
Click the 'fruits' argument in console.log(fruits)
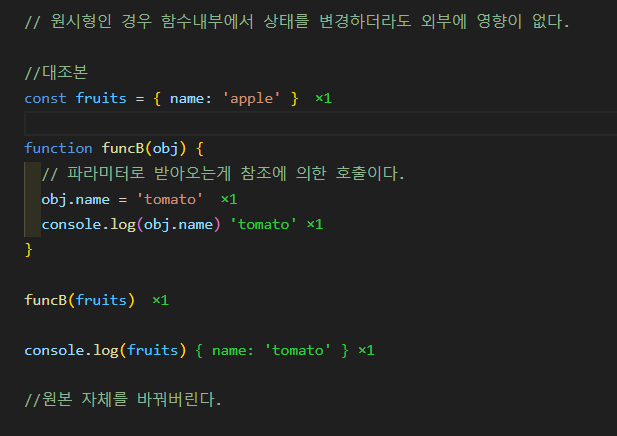[153, 351]
